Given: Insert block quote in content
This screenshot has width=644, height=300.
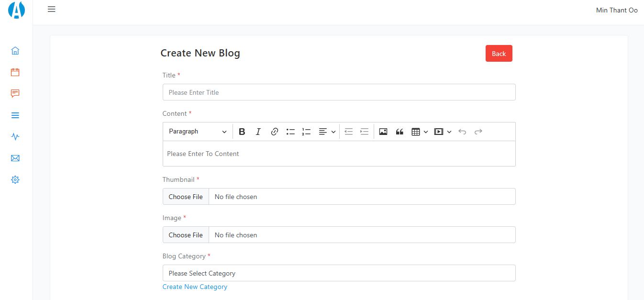Looking at the screenshot, I should 400,132.
